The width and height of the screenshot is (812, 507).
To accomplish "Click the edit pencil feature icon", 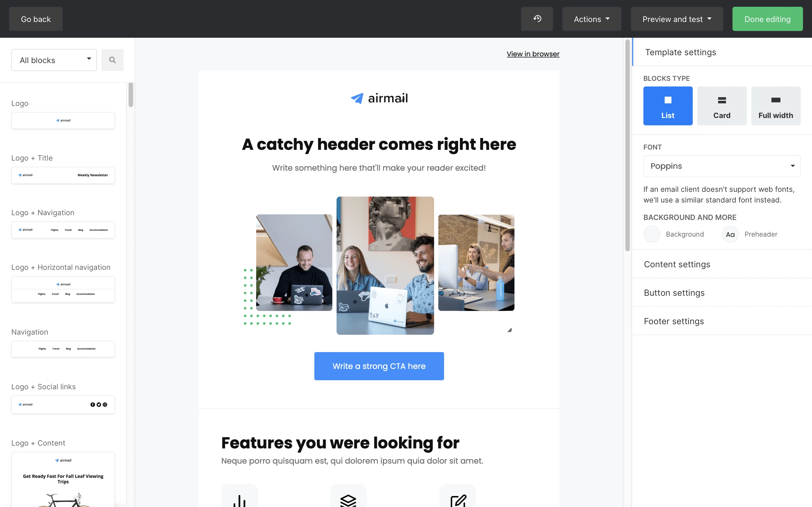I will (x=458, y=500).
